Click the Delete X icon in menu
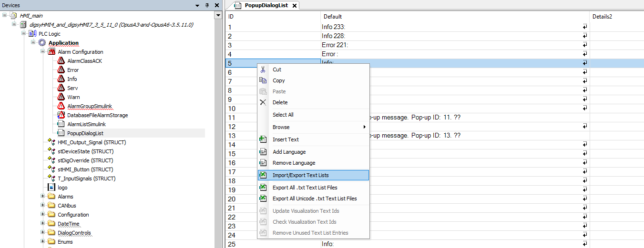The image size is (644, 248). coord(263,102)
